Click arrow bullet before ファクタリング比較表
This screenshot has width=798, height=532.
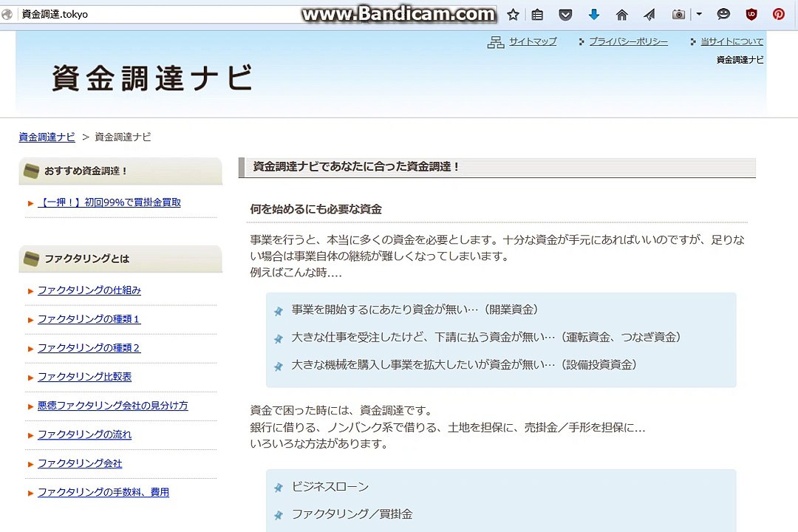pyautogui.click(x=30, y=378)
